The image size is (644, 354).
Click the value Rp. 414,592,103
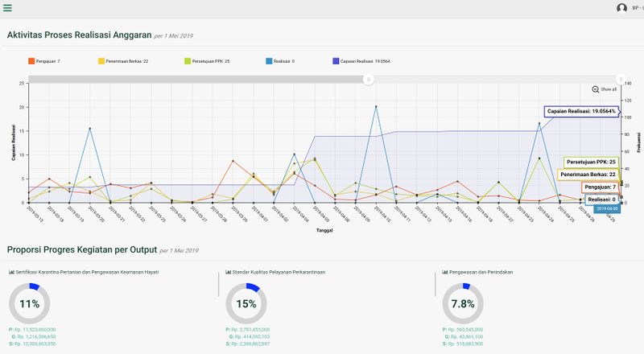252,337
